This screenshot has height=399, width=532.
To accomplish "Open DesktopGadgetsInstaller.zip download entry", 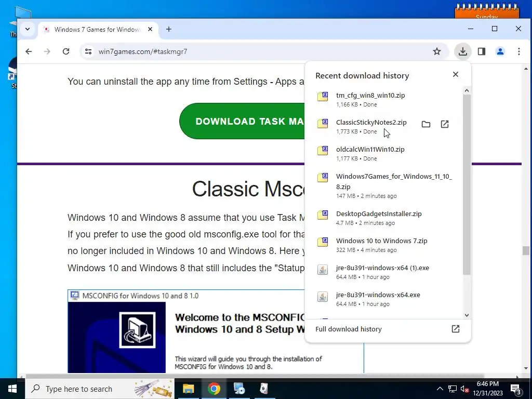I will tap(383, 218).
